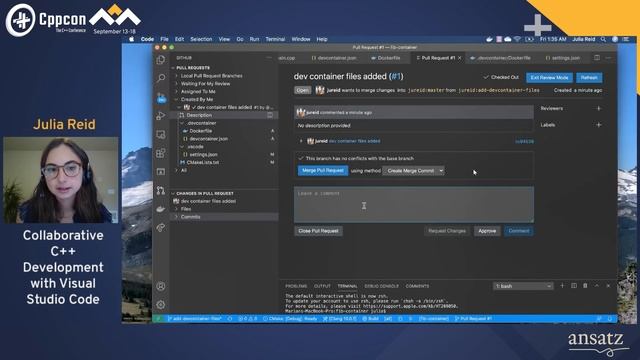
Task: Split the terminal panel
Action: coord(573,286)
